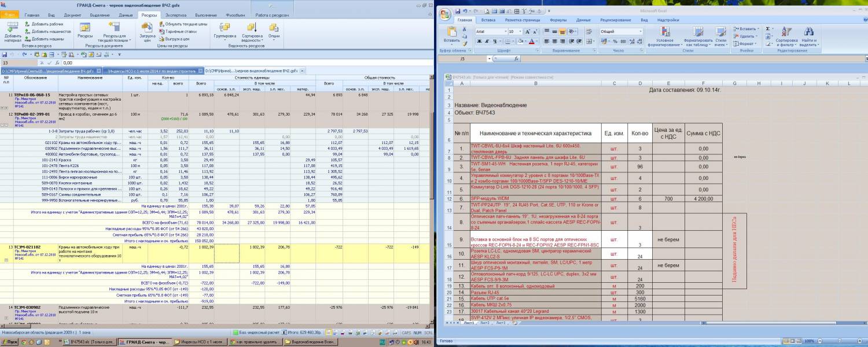
Task: Switch to the Экспертиза ribbon tab
Action: tap(176, 14)
